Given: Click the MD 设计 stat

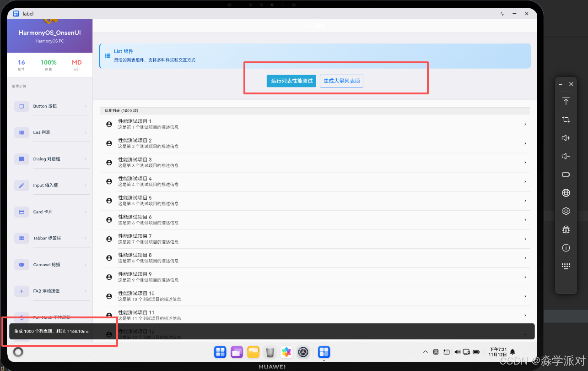Looking at the screenshot, I should click(77, 65).
